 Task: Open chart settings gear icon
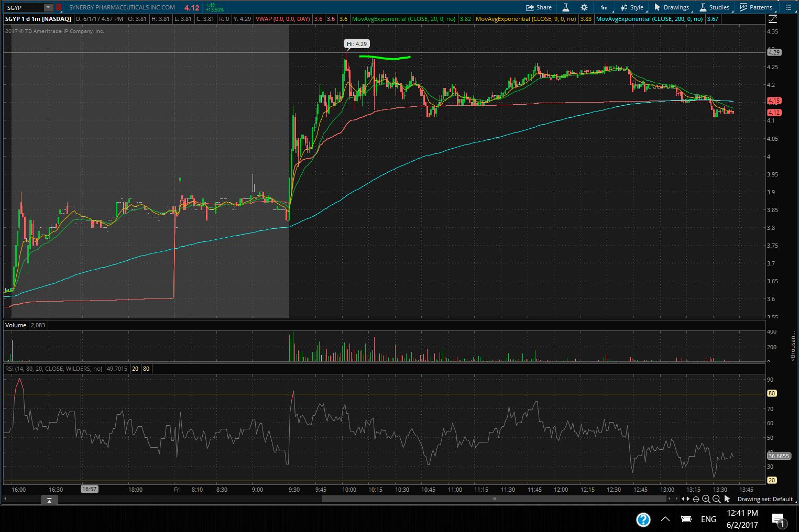[x=584, y=7]
